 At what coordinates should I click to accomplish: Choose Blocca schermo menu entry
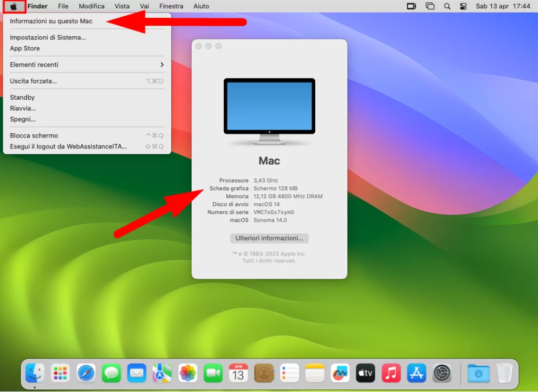pyautogui.click(x=87, y=135)
